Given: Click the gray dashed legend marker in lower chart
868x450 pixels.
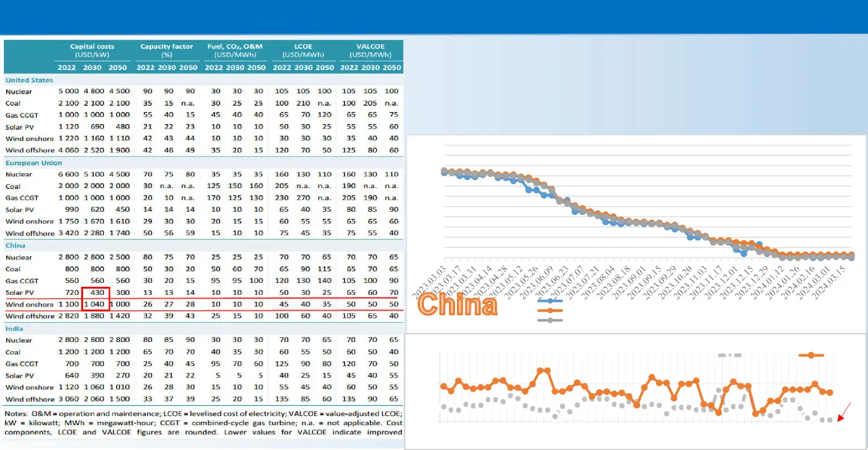Looking at the screenshot, I should pos(730,356).
